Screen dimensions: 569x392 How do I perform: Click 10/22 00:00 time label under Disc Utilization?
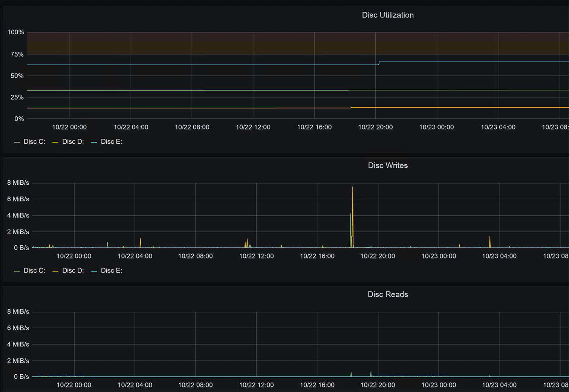click(x=69, y=127)
